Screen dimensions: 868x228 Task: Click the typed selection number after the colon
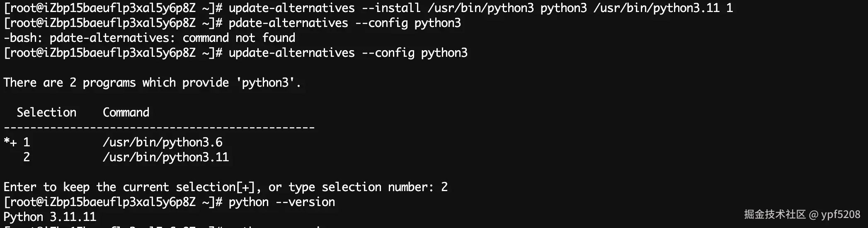tap(444, 187)
